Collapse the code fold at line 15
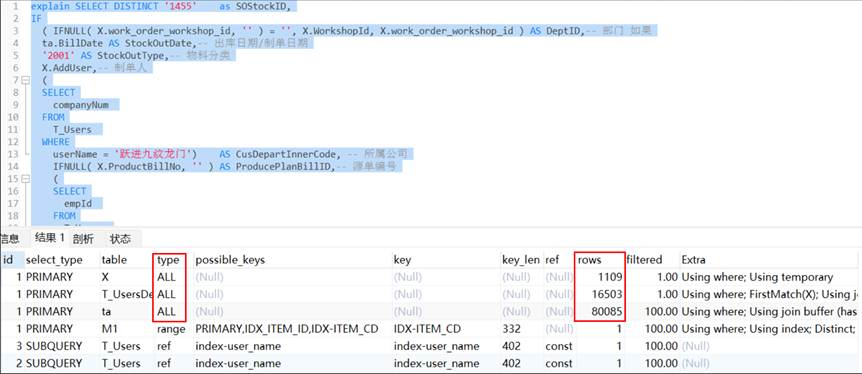862x374 pixels. [x=24, y=179]
